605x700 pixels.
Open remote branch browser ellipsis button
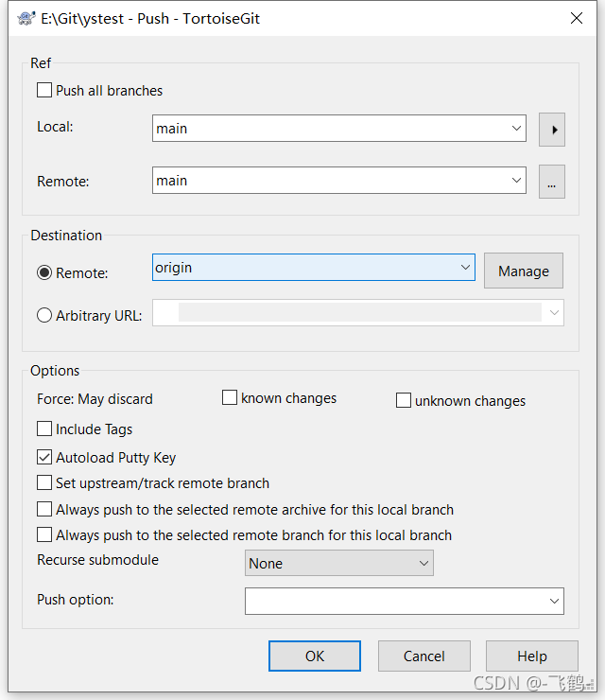pyautogui.click(x=552, y=182)
